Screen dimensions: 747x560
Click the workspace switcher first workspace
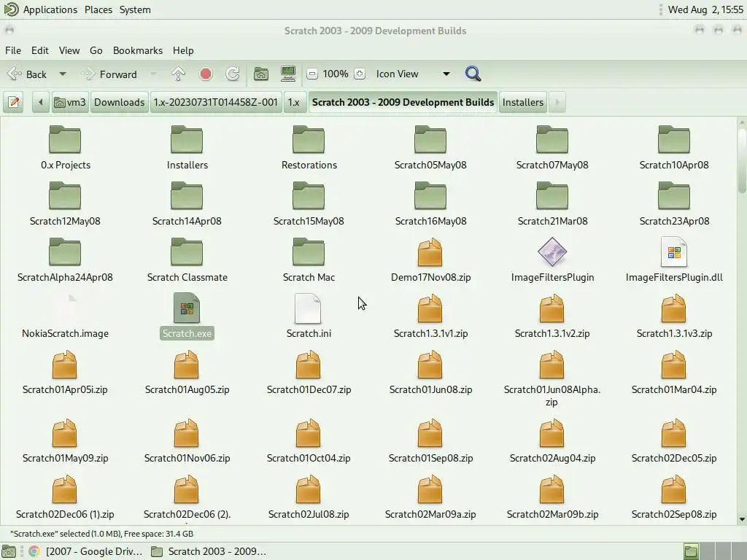[x=691, y=551]
